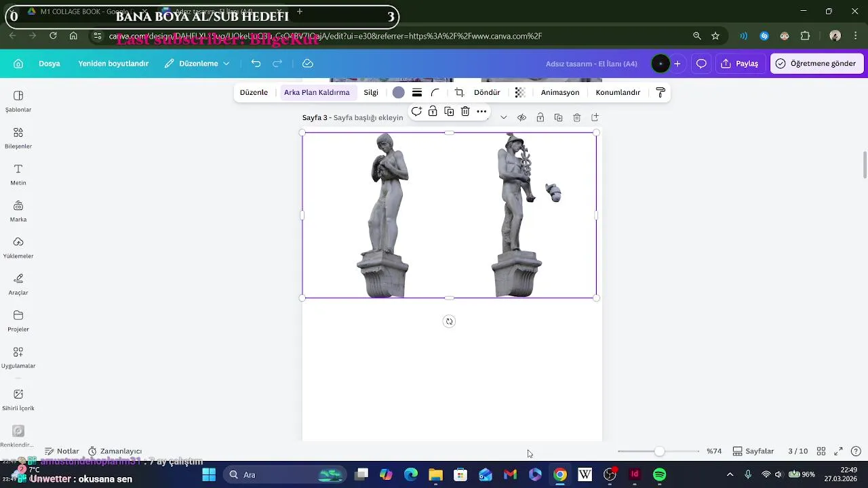Open comments speech bubble icon
Screen dimensions: 868x488
701,64
